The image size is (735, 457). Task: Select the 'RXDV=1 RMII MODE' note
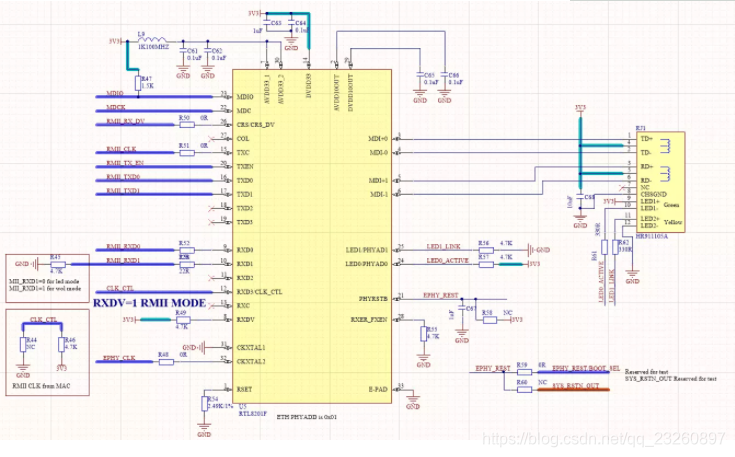150,303
